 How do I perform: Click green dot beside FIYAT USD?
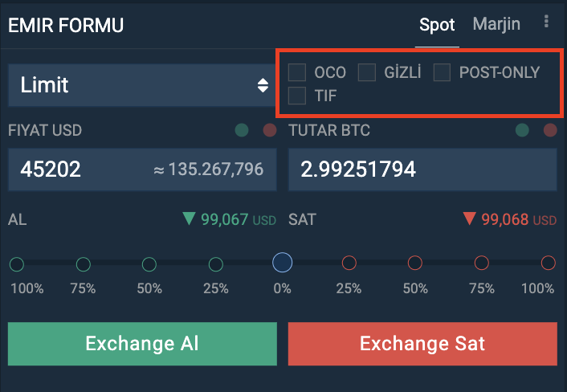click(242, 130)
